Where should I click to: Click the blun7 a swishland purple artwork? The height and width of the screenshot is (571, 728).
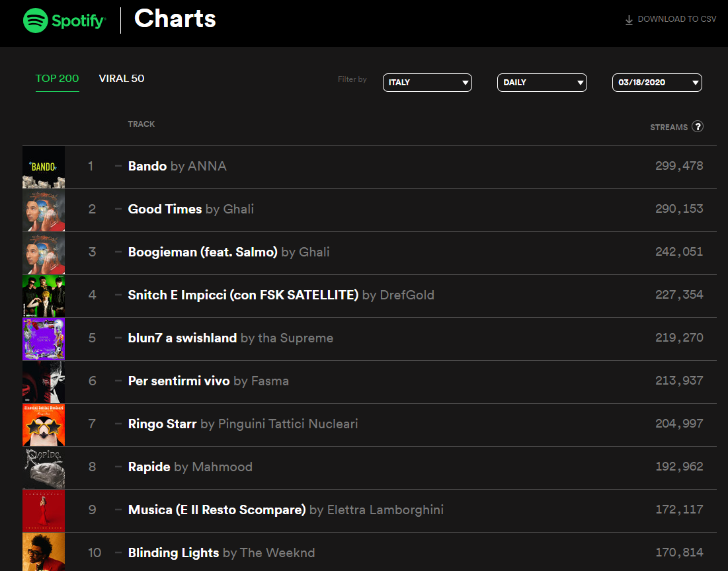[x=44, y=339]
